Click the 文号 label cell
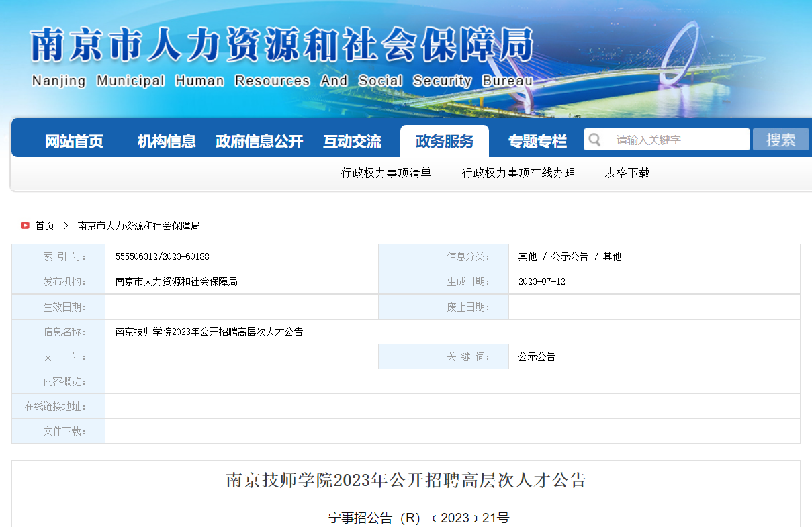The image size is (812, 527). point(58,356)
